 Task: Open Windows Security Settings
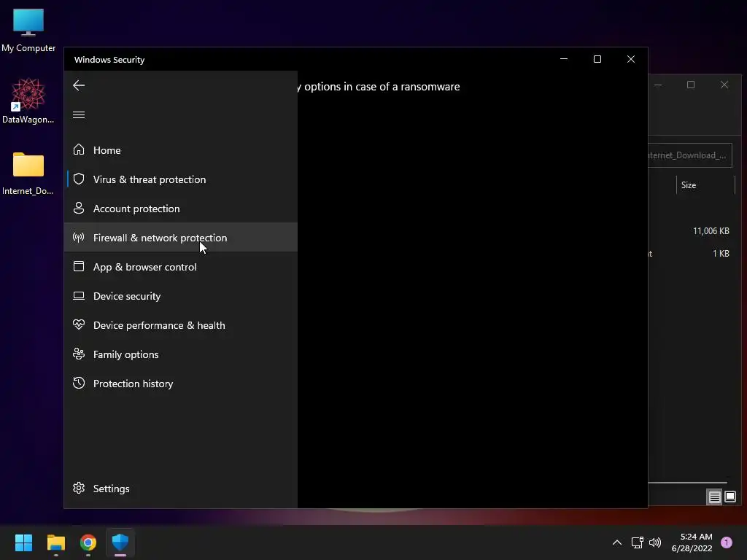click(x=181, y=489)
